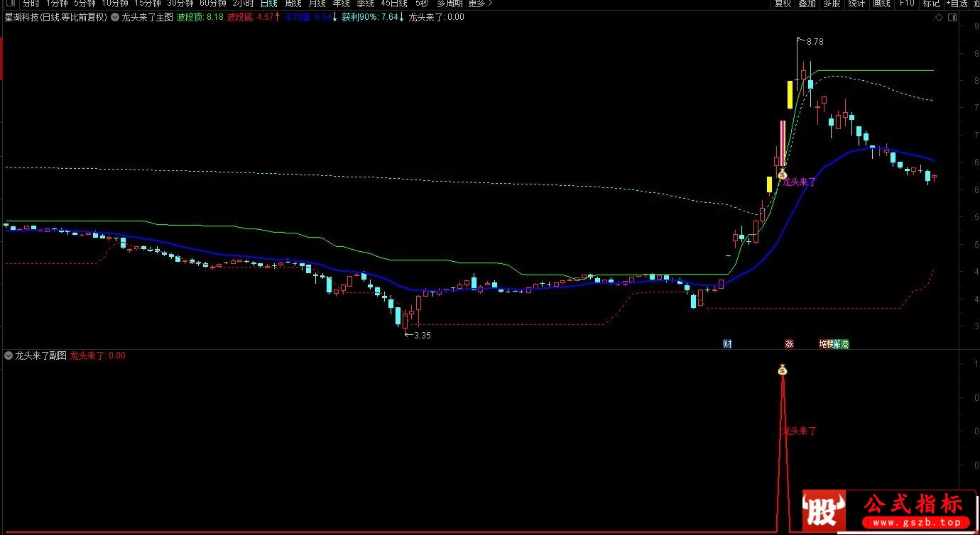Click the yellow candlestick near peak
The image size is (980, 535).
pyautogui.click(x=790, y=94)
